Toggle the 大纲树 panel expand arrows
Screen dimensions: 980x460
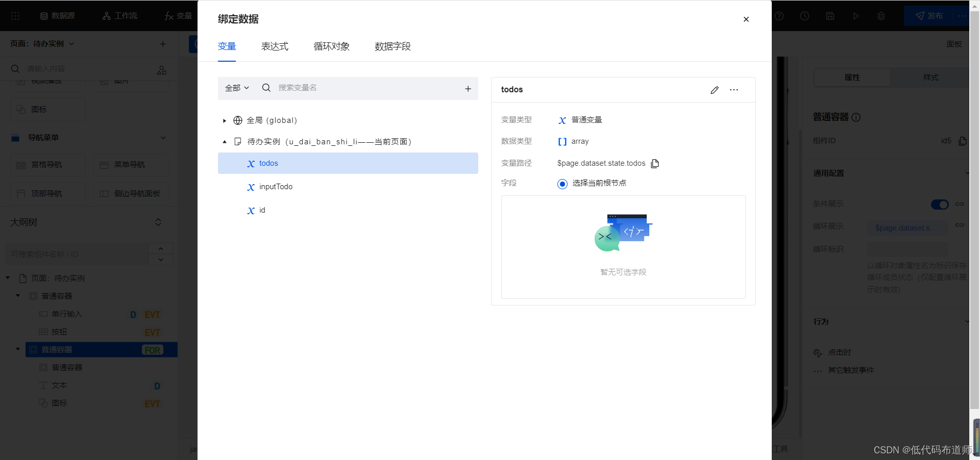(158, 222)
